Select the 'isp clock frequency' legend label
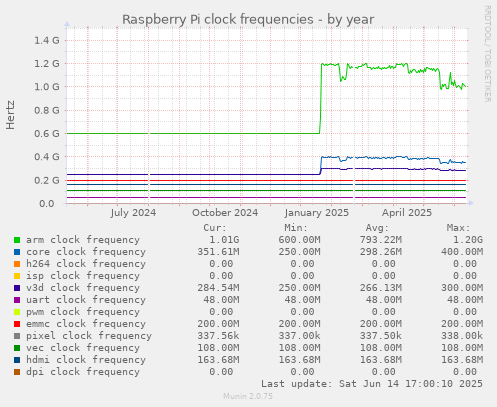 coord(83,276)
